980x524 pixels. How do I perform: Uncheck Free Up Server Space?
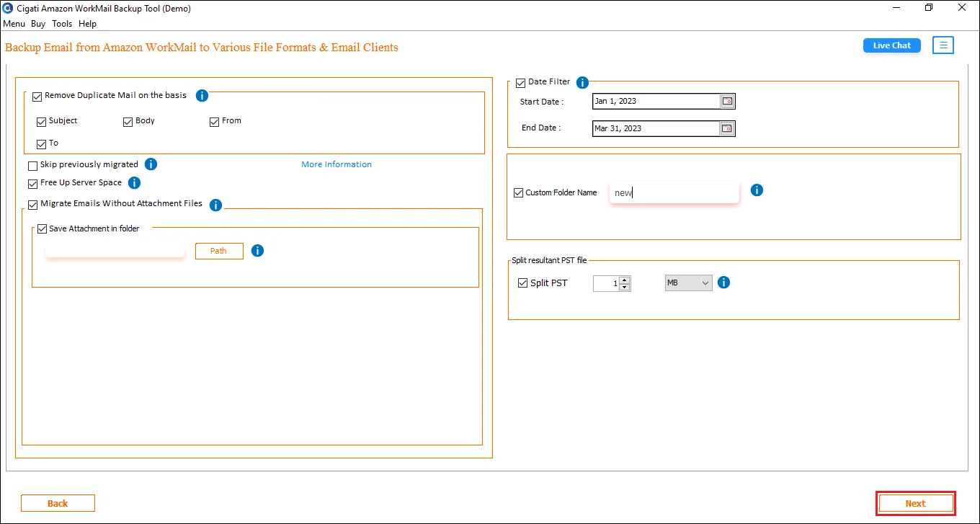(33, 184)
